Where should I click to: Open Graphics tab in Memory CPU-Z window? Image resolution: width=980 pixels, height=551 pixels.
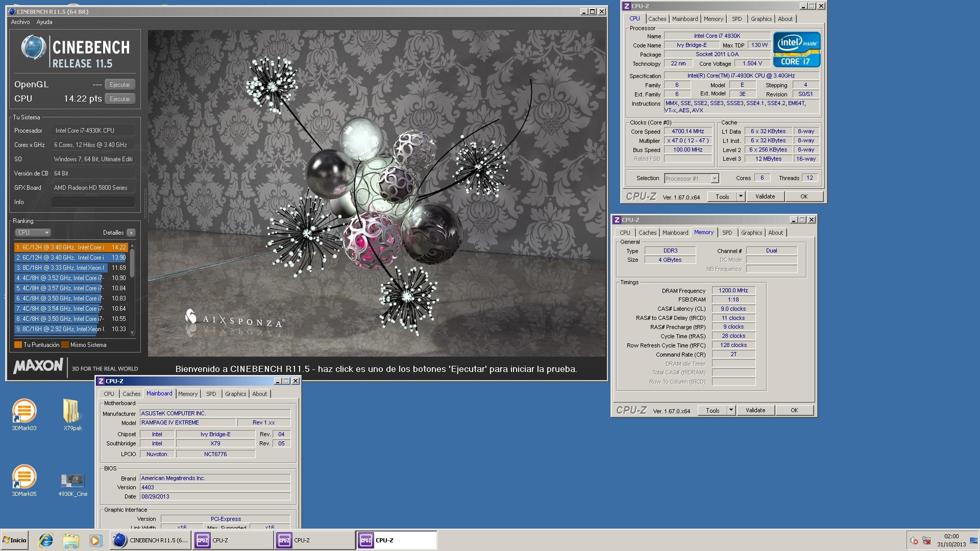pyautogui.click(x=751, y=233)
